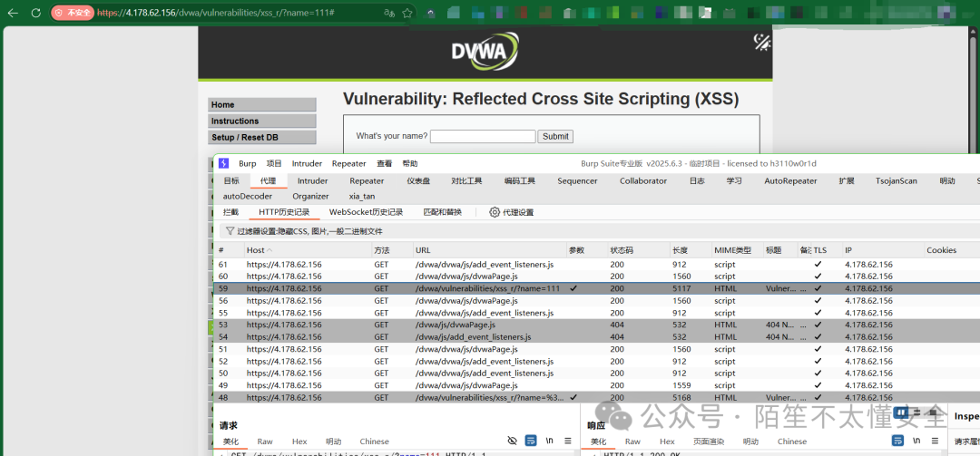Show response Chinese view

(x=792, y=441)
